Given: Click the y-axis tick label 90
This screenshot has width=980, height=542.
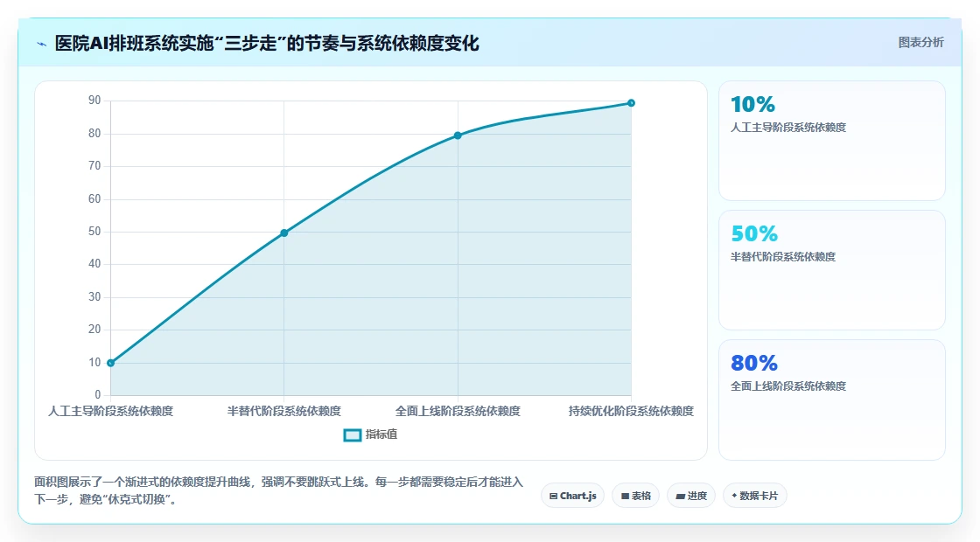Looking at the screenshot, I should coord(94,101).
